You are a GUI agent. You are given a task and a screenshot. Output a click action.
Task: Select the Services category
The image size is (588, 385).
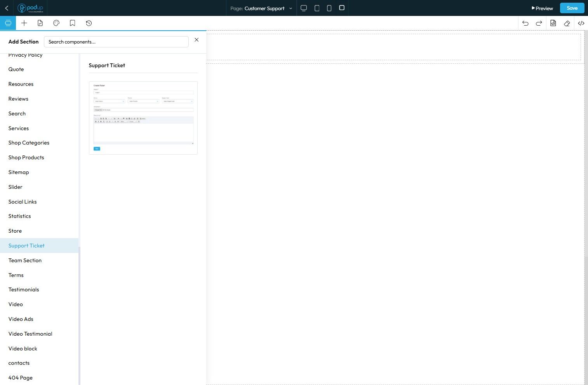(19, 128)
